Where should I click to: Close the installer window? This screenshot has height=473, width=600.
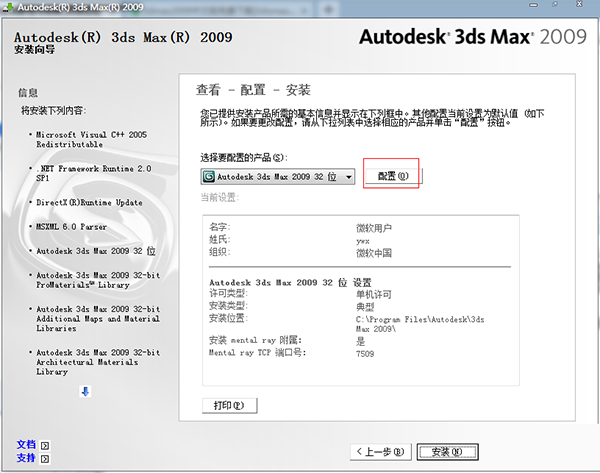(579, 4)
